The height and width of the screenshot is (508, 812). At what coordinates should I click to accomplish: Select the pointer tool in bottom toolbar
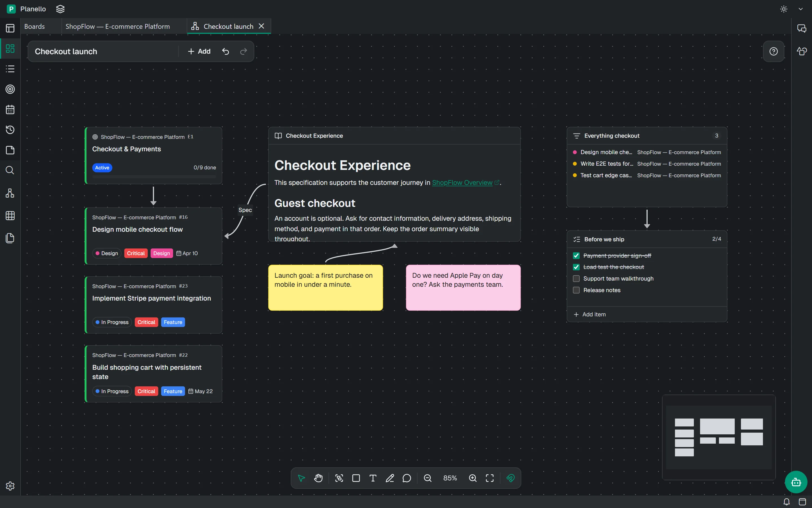[x=301, y=478]
